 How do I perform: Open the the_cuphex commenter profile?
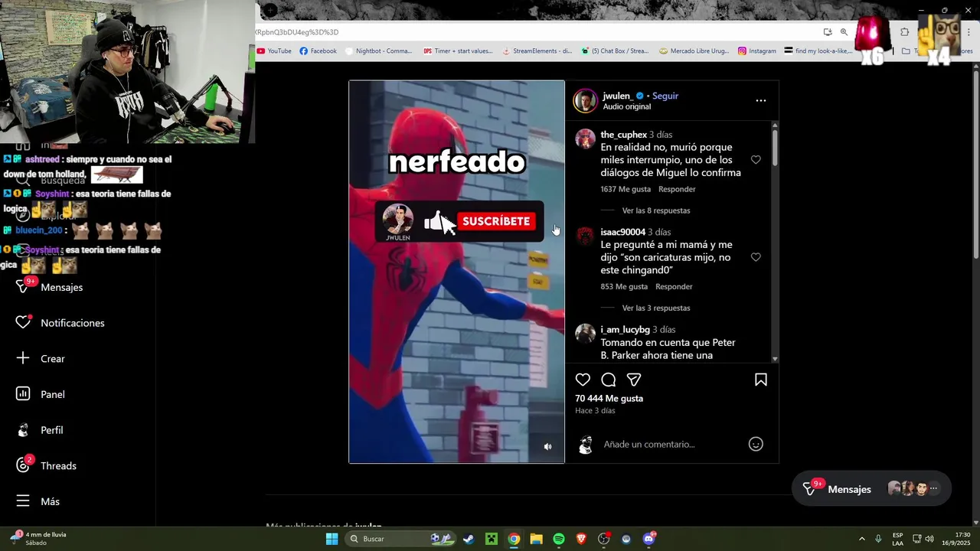pos(623,135)
